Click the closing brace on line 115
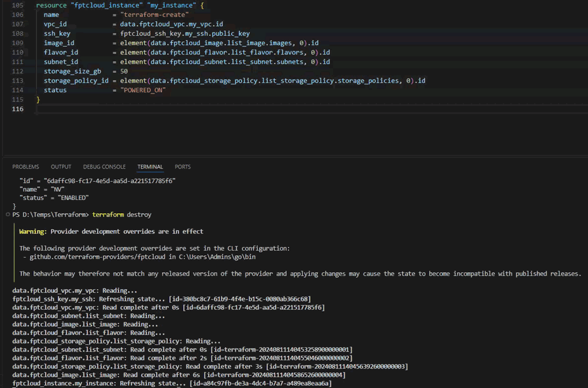588x388 pixels. [x=38, y=100]
